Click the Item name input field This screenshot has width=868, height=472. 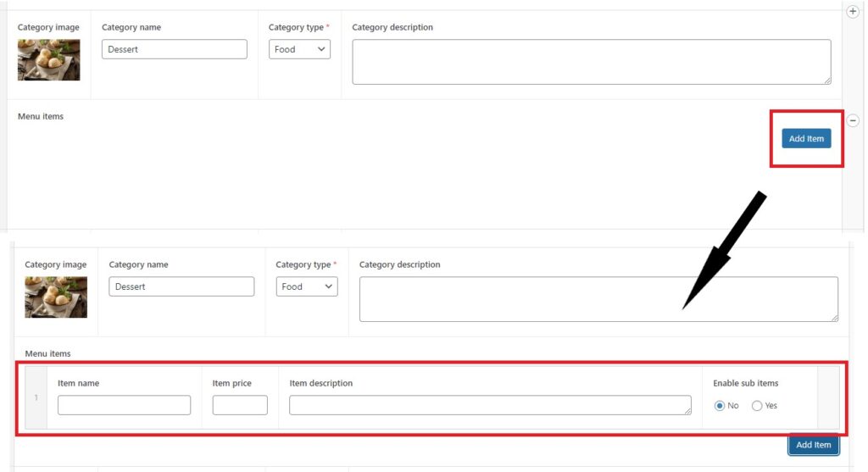coord(124,405)
